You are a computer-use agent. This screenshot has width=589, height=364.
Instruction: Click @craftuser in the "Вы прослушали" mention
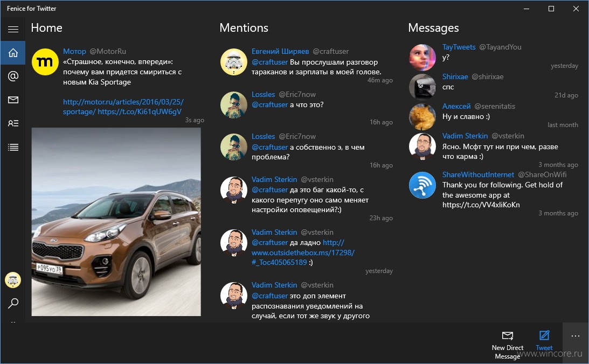pyautogui.click(x=269, y=62)
